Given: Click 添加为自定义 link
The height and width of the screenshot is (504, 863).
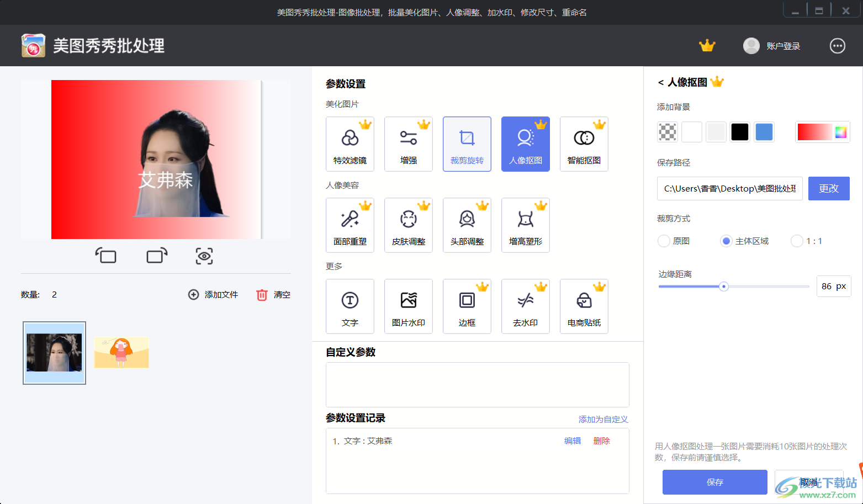Looking at the screenshot, I should [x=603, y=420].
